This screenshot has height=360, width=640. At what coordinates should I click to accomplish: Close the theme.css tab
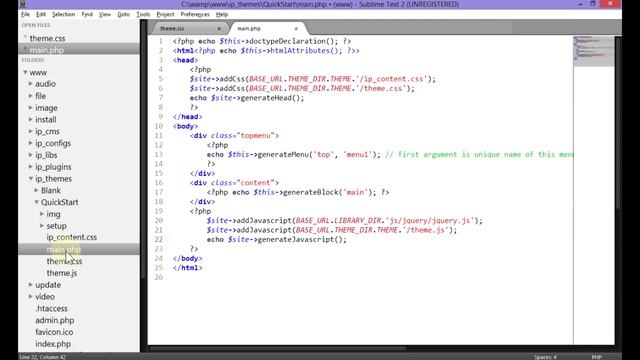219,29
